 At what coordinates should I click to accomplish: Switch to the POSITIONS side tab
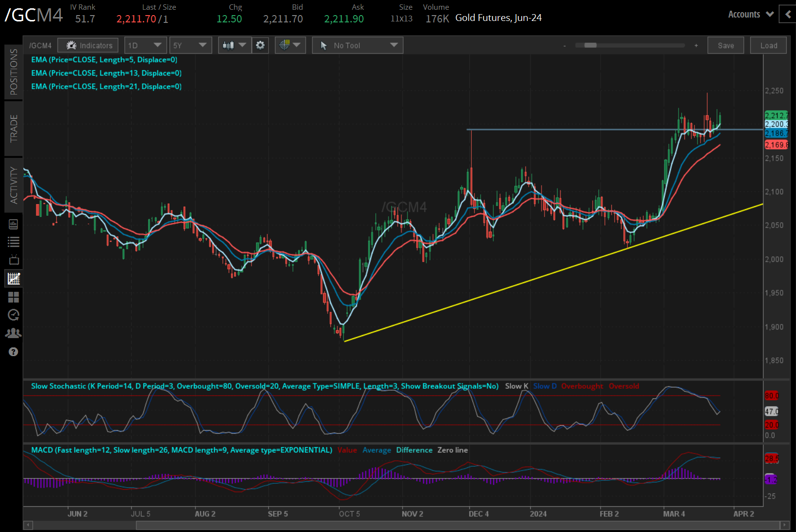click(x=14, y=72)
